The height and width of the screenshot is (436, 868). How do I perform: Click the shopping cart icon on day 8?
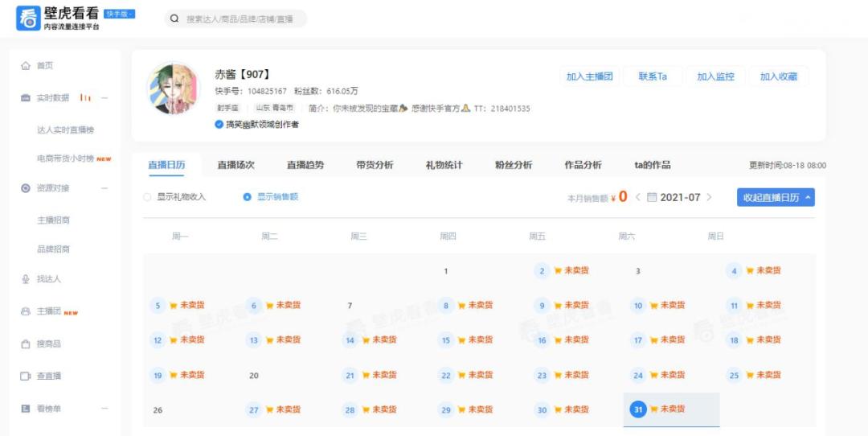click(x=461, y=305)
